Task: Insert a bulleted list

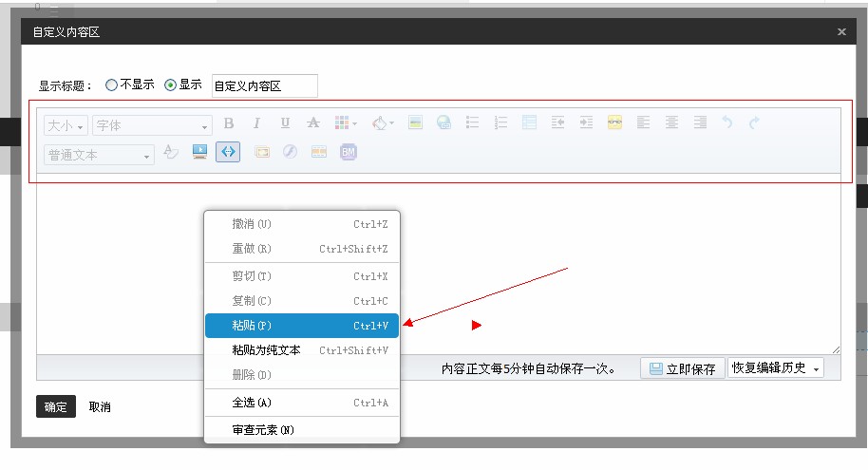Action: (x=472, y=122)
